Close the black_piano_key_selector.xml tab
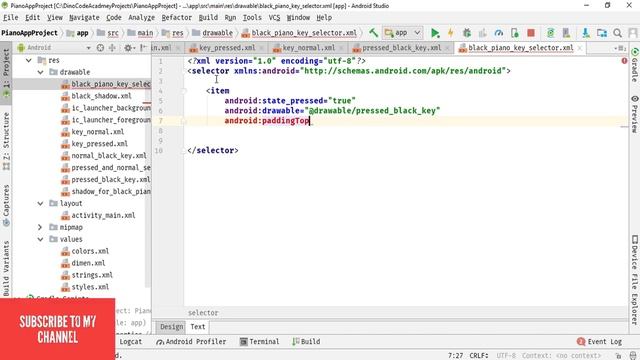 pyautogui.click(x=580, y=48)
